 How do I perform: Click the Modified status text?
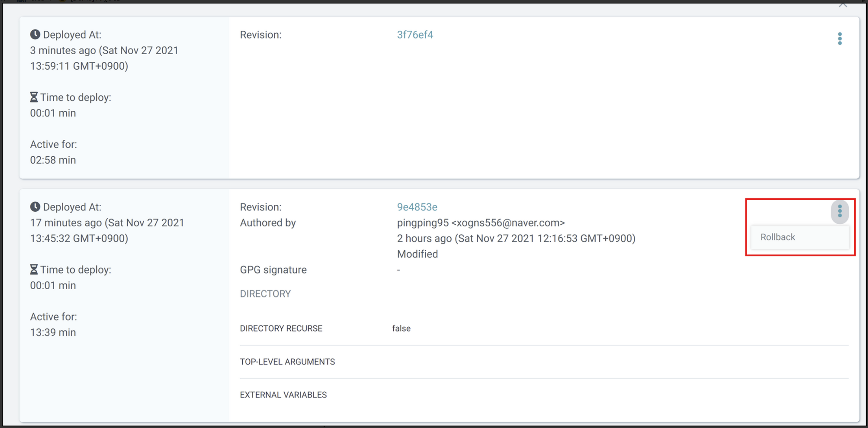point(417,254)
